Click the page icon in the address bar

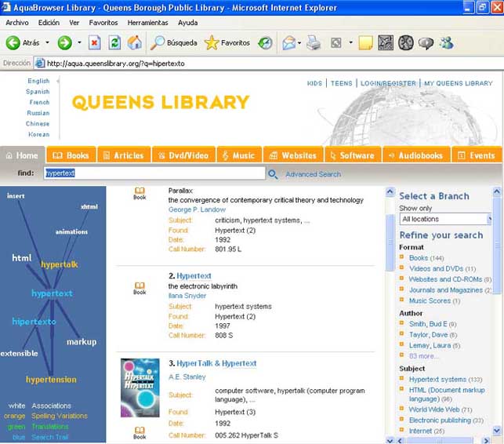(39, 63)
